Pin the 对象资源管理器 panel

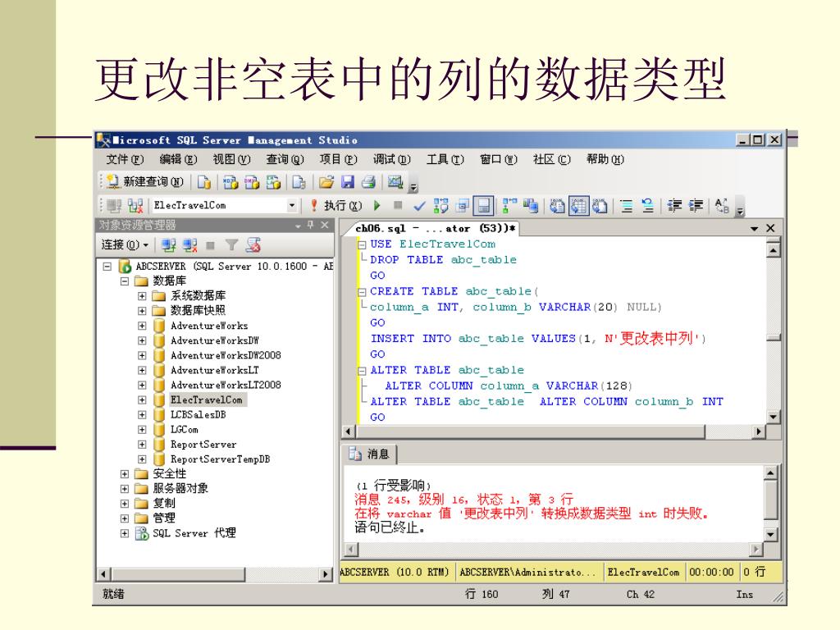[x=311, y=225]
